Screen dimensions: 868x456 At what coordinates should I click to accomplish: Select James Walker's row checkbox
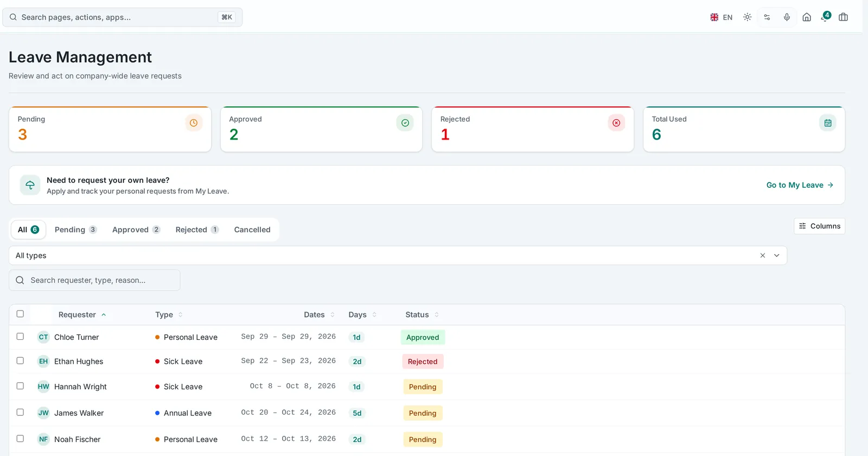(x=20, y=412)
